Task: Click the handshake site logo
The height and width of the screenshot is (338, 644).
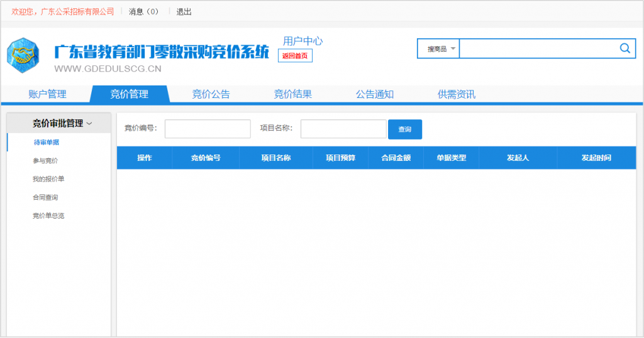Action: [23, 55]
